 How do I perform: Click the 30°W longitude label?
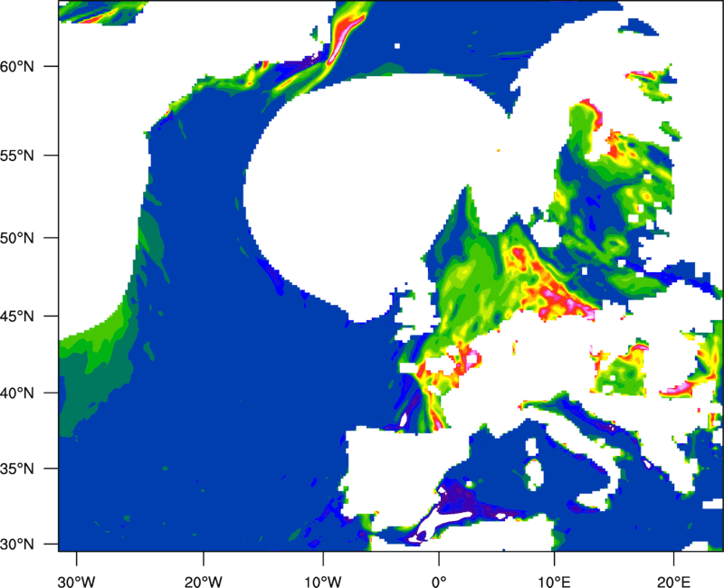(76, 582)
